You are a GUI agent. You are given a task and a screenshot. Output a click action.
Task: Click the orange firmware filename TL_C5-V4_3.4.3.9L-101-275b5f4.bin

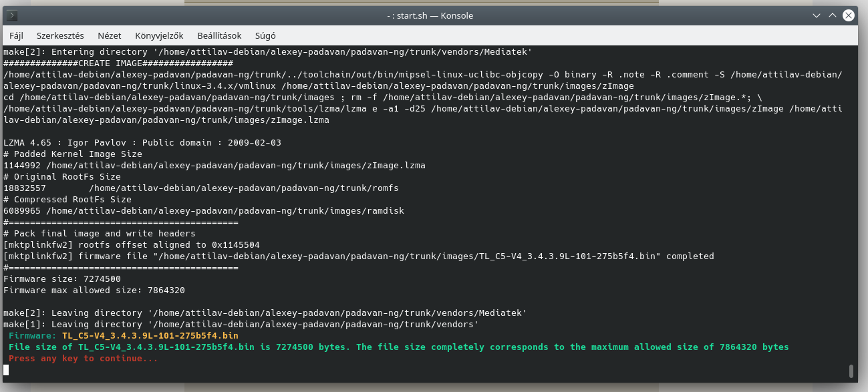click(150, 335)
